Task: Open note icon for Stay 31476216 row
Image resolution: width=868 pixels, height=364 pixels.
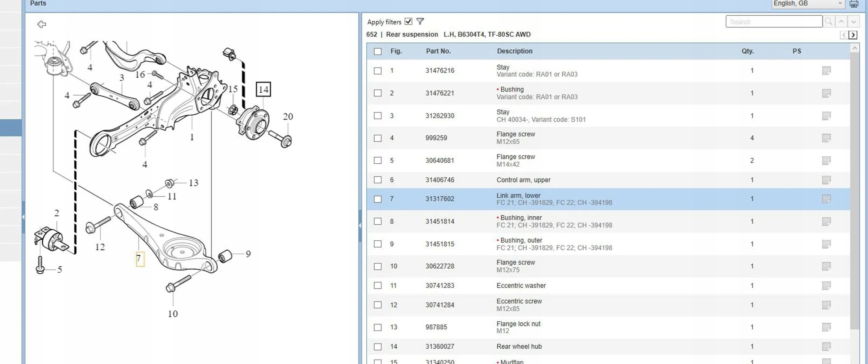Action: [826, 71]
